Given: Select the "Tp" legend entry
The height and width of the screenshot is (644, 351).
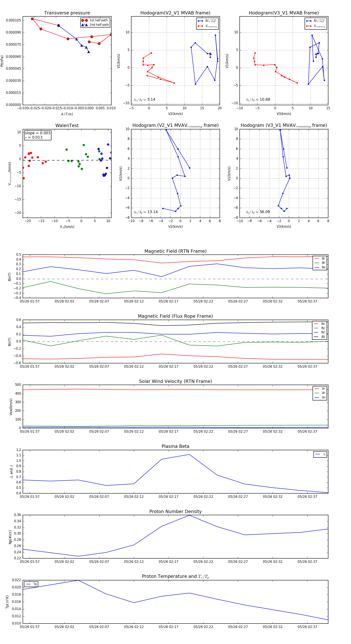Looking at the screenshot, I should (x=31, y=584).
